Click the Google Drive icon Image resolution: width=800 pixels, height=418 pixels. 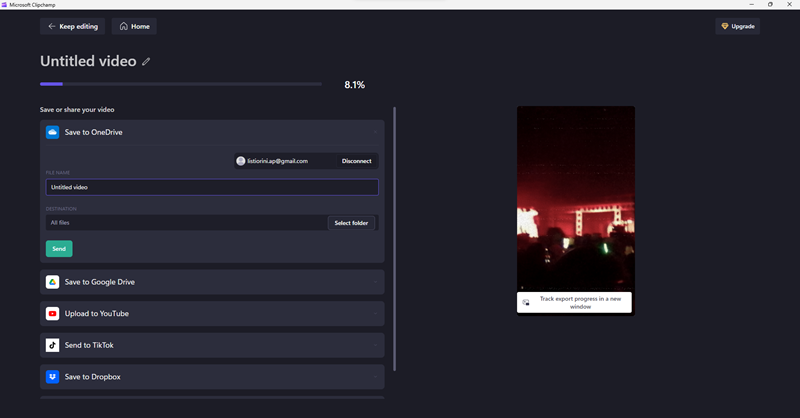53,282
